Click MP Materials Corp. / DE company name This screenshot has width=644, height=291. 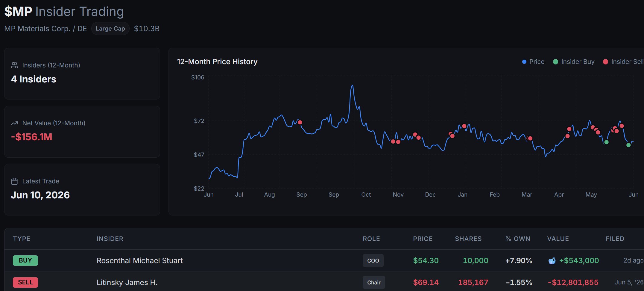point(45,28)
